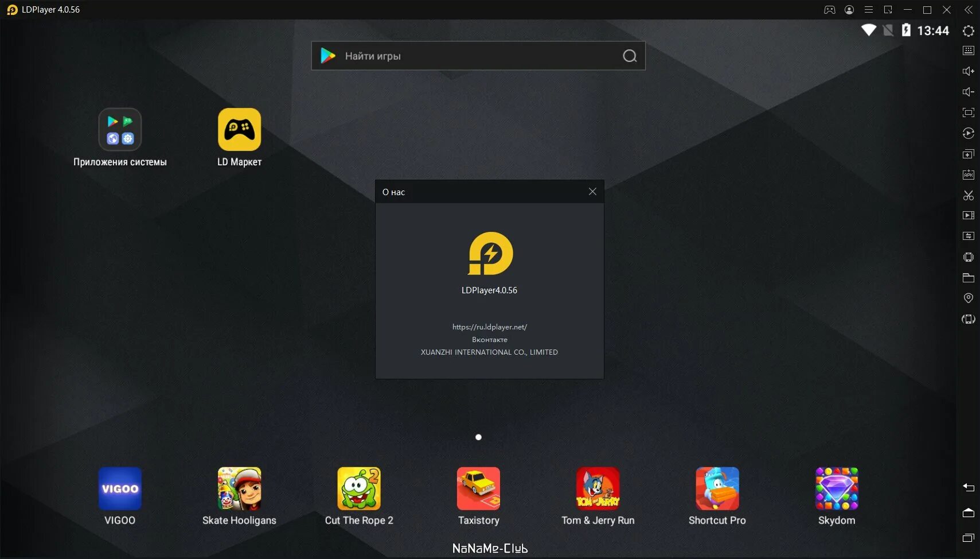Open the operation recorder in sidebar

969,133
